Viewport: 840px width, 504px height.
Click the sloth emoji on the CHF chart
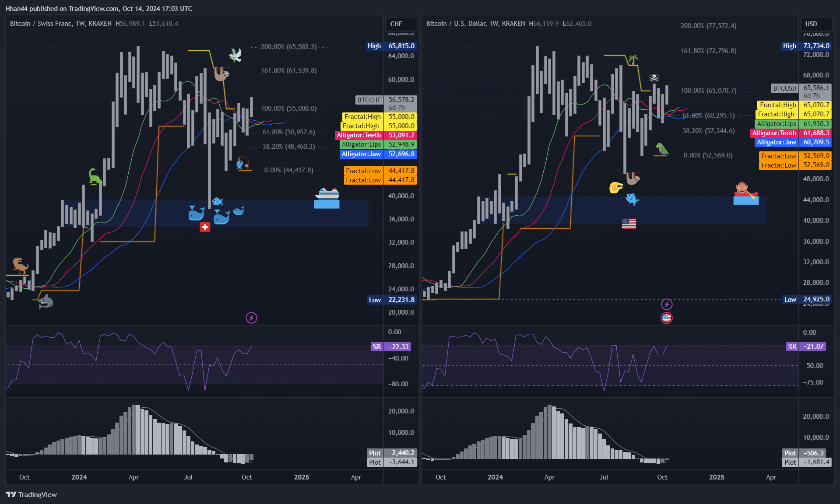pyautogui.click(x=221, y=74)
